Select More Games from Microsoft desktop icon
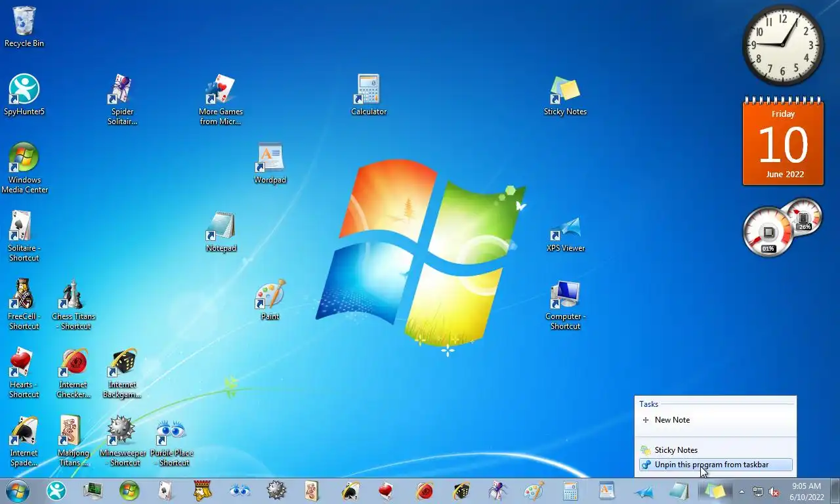Image resolution: width=840 pixels, height=504 pixels. pos(220,100)
